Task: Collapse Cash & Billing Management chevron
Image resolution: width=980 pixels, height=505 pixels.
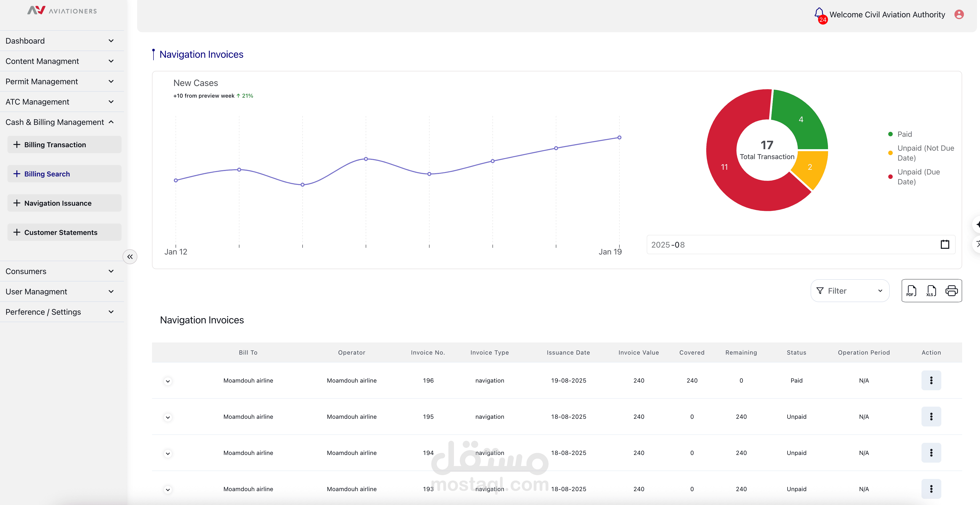Action: (x=111, y=122)
